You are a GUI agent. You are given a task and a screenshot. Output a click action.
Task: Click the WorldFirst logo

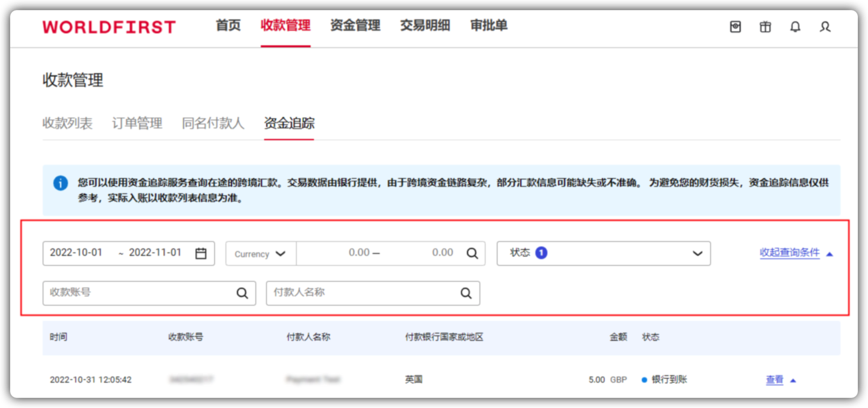point(109,27)
